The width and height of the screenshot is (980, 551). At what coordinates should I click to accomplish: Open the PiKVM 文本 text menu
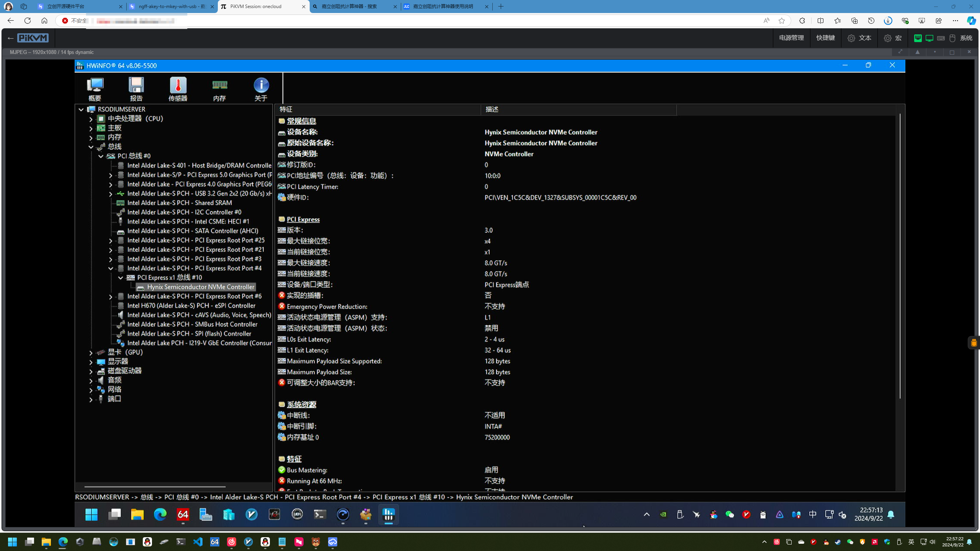[x=859, y=38]
